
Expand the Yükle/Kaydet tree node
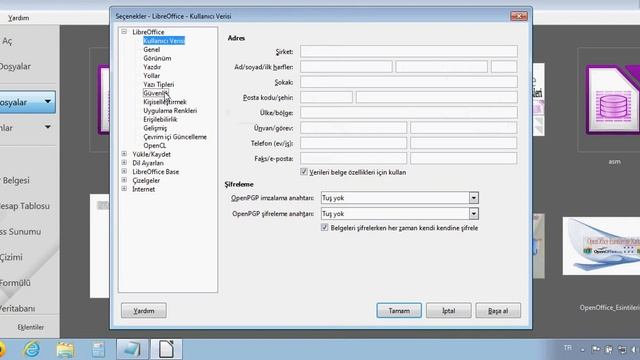click(x=124, y=154)
